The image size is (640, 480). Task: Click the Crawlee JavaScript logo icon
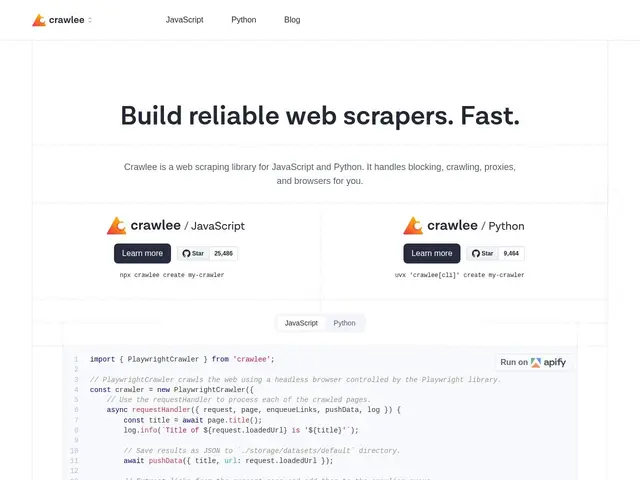[x=117, y=226]
